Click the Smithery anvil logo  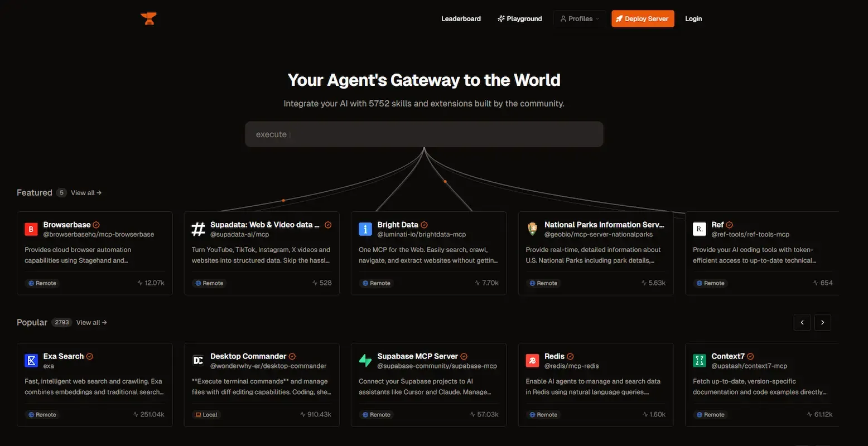coord(148,18)
